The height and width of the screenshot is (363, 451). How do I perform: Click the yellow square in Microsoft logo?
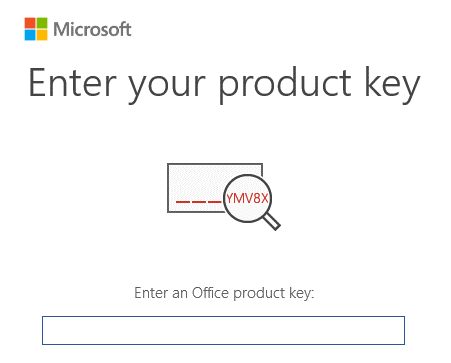click(x=42, y=35)
